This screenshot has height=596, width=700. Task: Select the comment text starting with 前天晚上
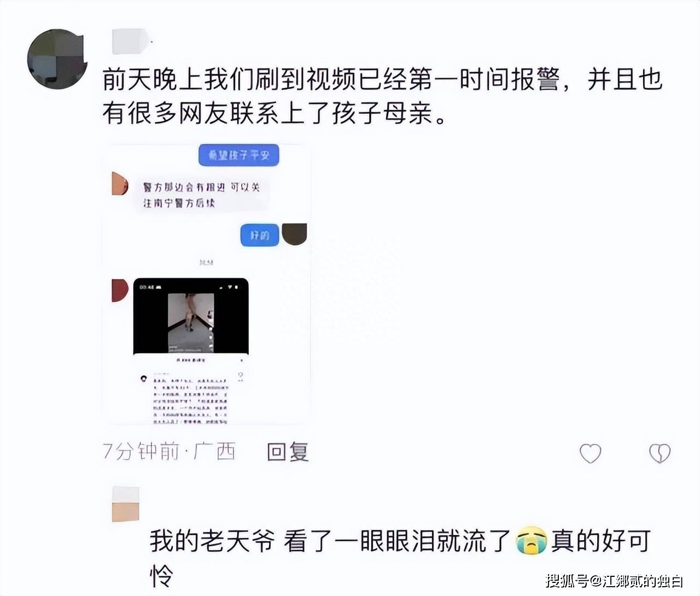pos(382,97)
